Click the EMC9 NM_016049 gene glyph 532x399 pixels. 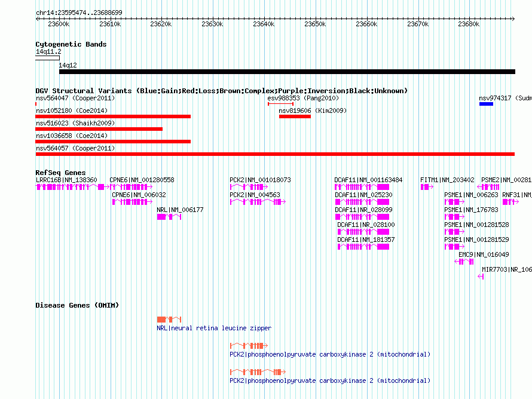[464, 262]
